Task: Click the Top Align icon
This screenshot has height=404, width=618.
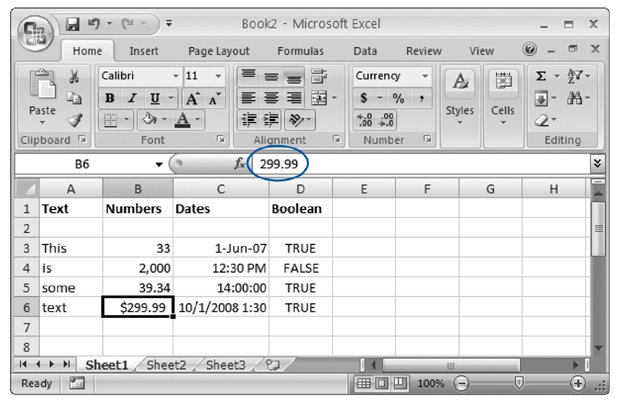Action: point(249,76)
